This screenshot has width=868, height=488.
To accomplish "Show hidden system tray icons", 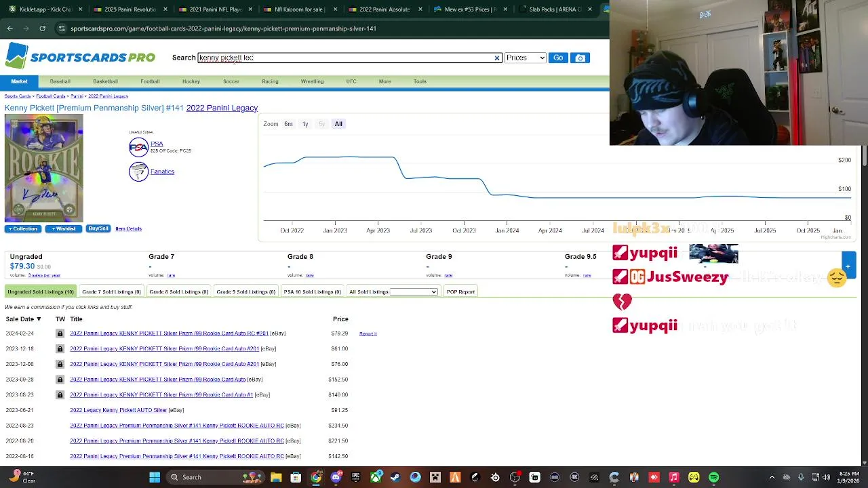I will coord(772,477).
